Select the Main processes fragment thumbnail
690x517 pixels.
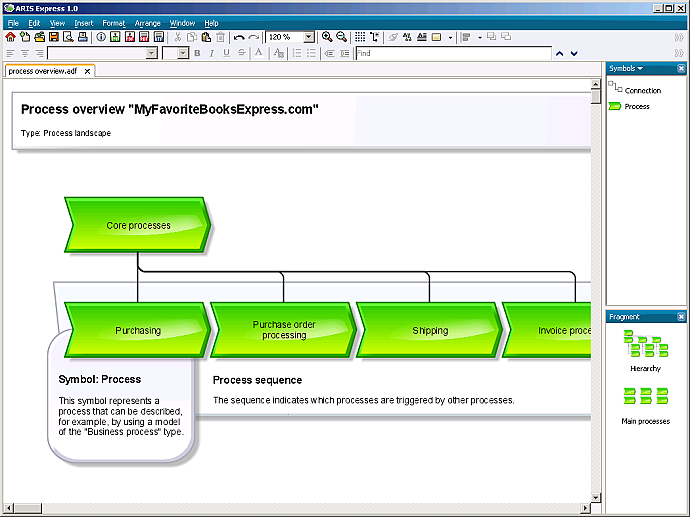pos(646,396)
